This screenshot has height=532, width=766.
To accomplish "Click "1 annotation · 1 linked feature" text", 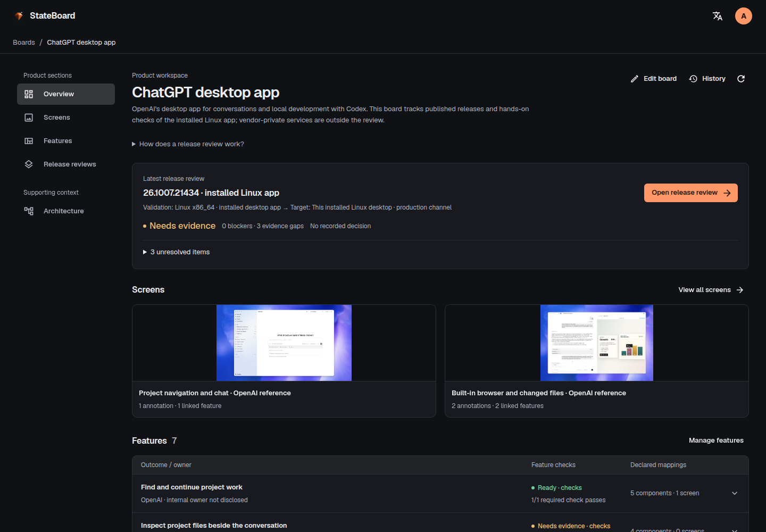I will tap(180, 406).
